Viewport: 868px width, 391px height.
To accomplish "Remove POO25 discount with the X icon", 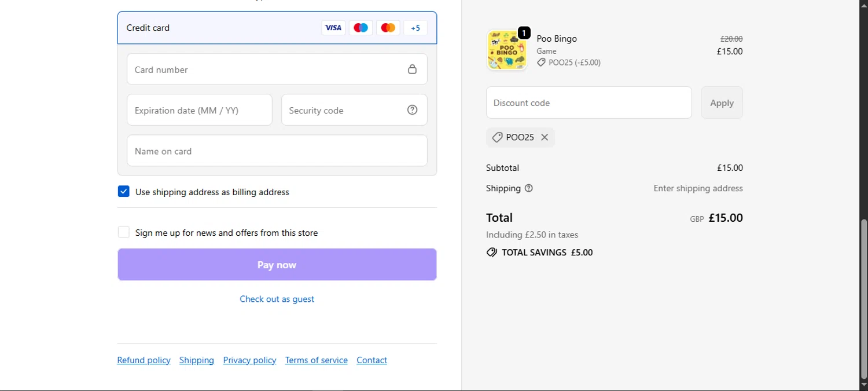I will (545, 137).
